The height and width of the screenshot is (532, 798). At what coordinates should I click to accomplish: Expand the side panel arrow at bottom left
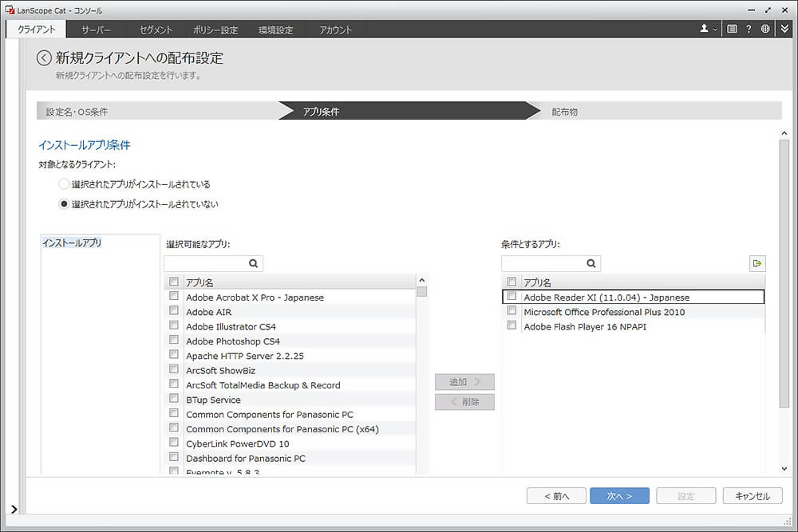click(14, 509)
